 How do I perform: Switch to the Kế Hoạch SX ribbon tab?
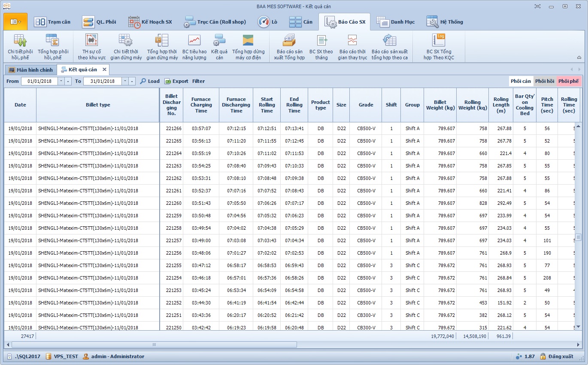150,22
